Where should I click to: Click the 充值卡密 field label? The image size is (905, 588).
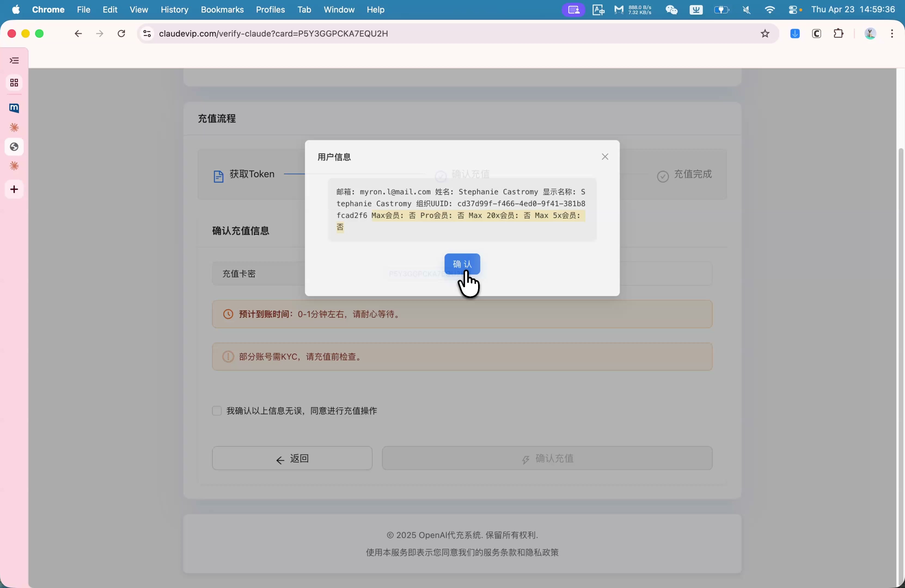[239, 274]
